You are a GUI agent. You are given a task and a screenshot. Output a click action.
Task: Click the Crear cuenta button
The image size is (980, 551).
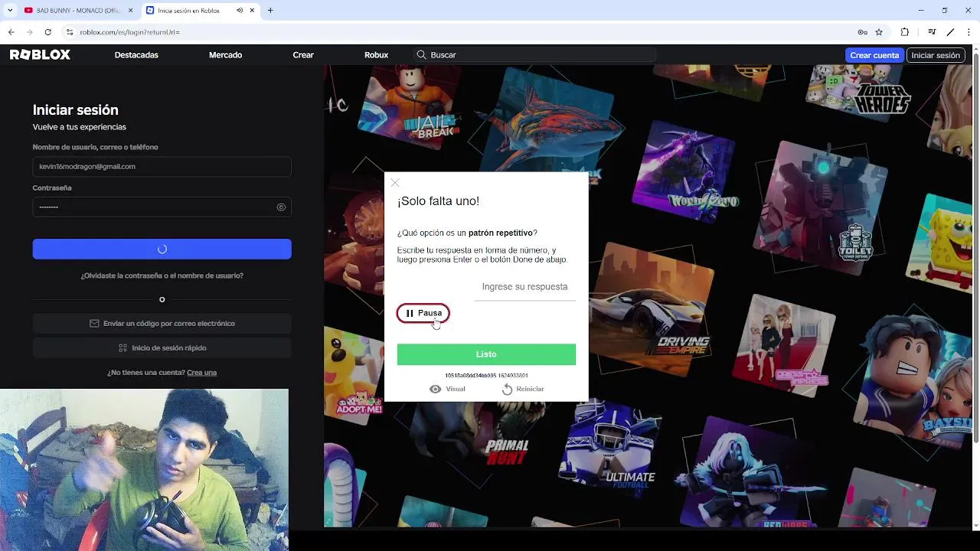coord(874,55)
